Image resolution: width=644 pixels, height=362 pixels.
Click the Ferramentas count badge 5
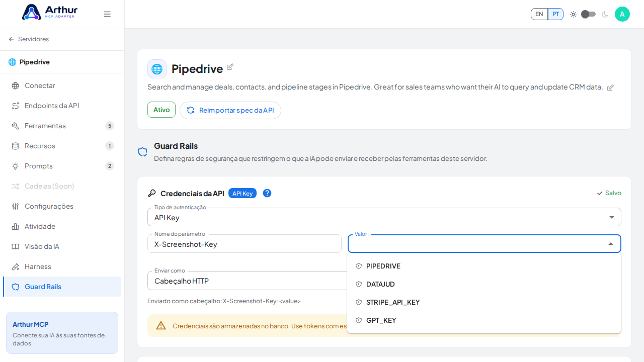click(x=110, y=126)
